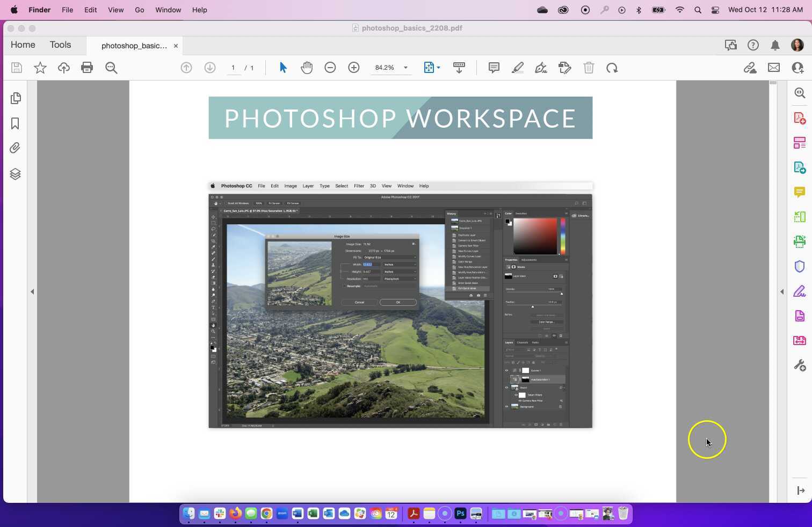
Task: Click the page number input field
Action: (x=233, y=68)
